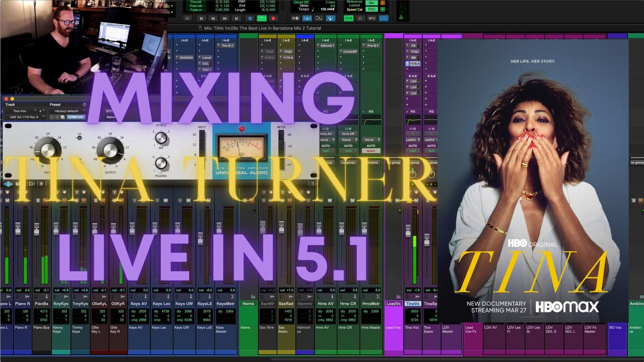
Task: Click the TinaVx channel volume fader
Action: (x=408, y=231)
